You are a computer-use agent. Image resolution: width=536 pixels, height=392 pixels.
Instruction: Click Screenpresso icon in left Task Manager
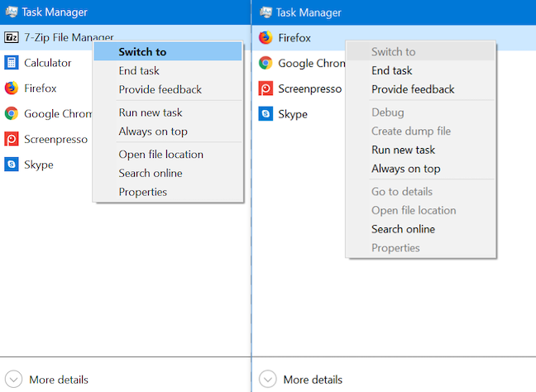12,139
